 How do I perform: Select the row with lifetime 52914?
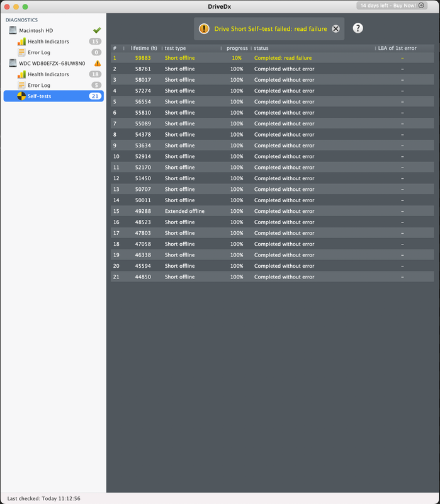pyautogui.click(x=273, y=156)
